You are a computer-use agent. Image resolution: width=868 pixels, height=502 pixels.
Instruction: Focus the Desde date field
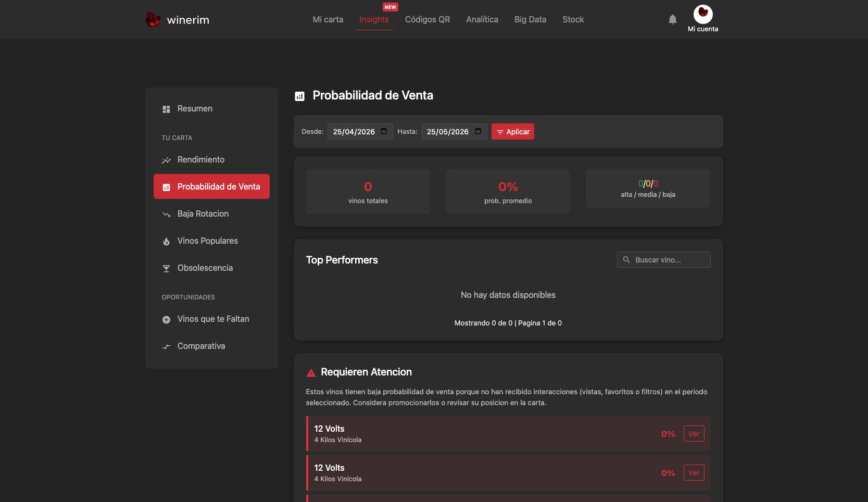[x=360, y=132]
